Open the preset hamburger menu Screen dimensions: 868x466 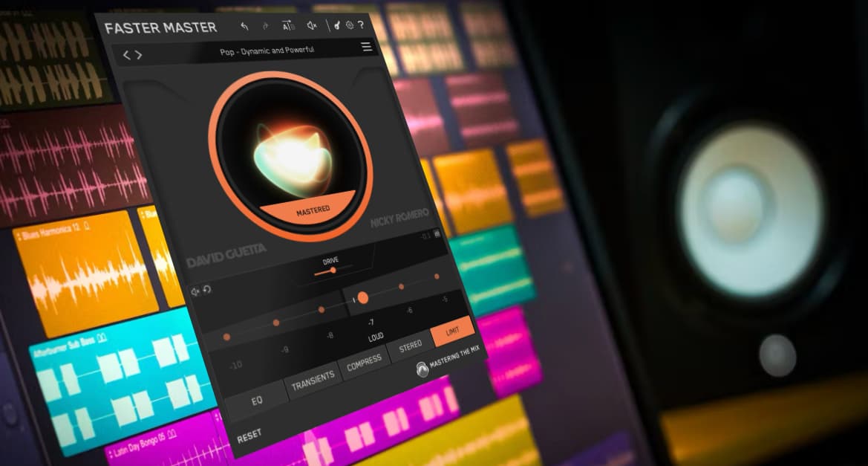click(x=366, y=47)
